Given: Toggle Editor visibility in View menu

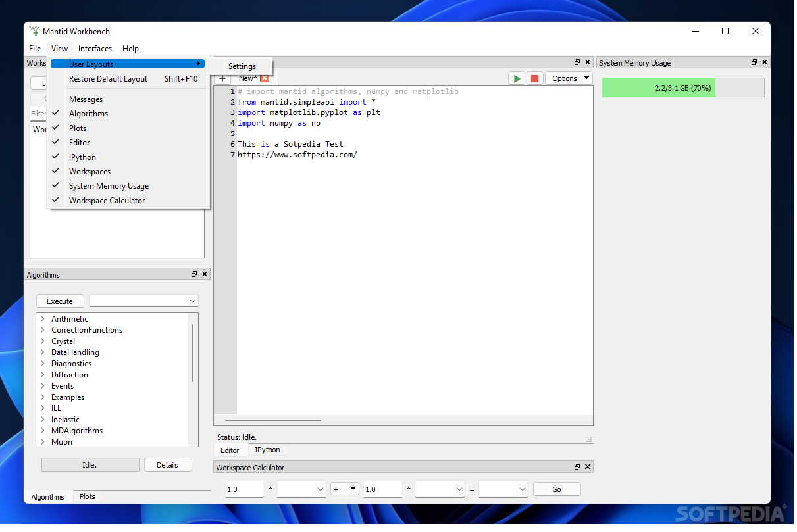Looking at the screenshot, I should click(129, 143).
